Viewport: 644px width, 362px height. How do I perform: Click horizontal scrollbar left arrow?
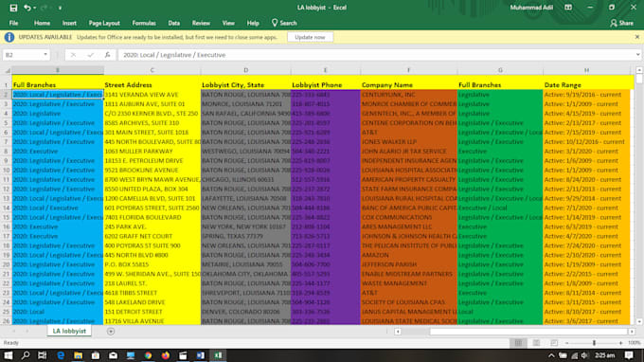398,332
